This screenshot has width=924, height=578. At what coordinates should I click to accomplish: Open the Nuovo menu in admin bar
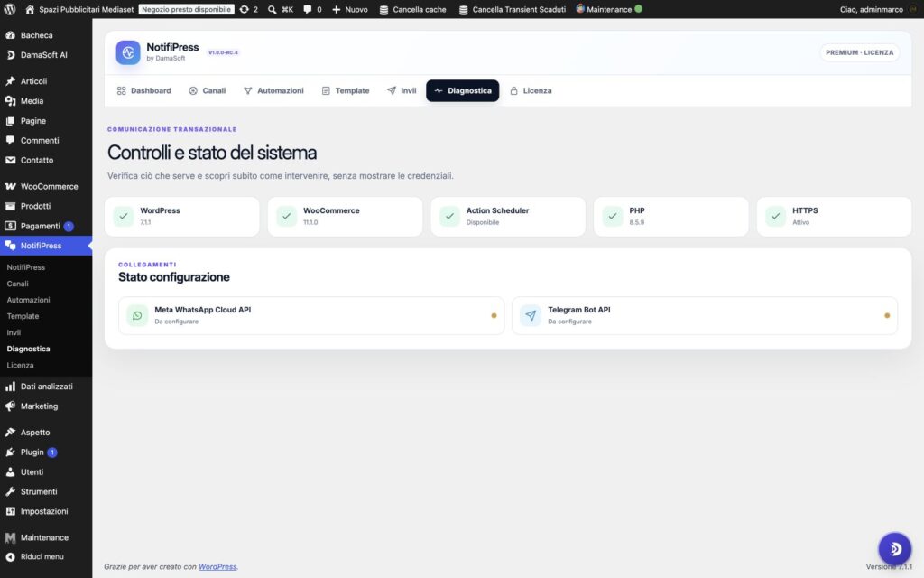(x=349, y=9)
